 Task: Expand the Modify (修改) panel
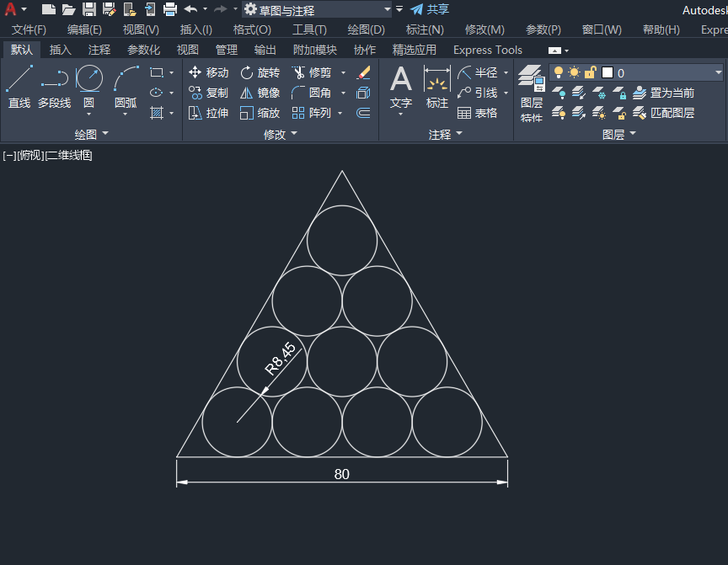pos(281,134)
